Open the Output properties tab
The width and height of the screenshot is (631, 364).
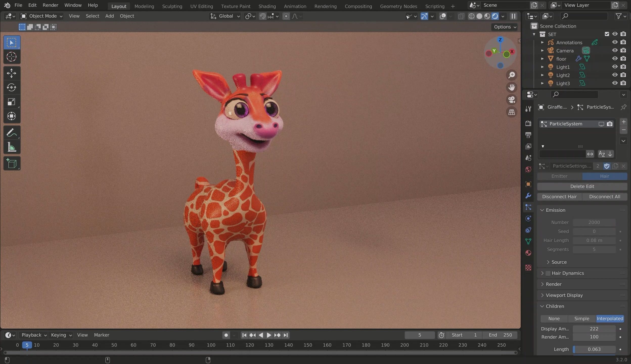(528, 135)
